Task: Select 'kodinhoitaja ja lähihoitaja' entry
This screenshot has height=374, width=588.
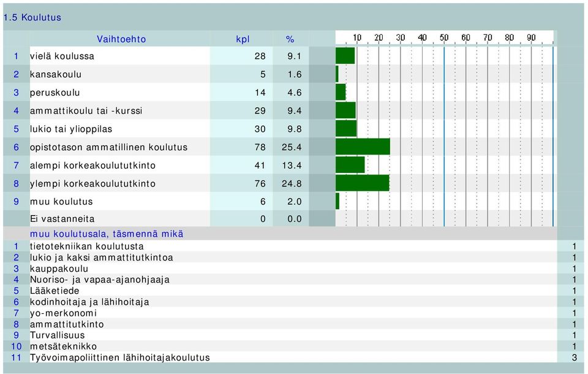Action: 89,302
